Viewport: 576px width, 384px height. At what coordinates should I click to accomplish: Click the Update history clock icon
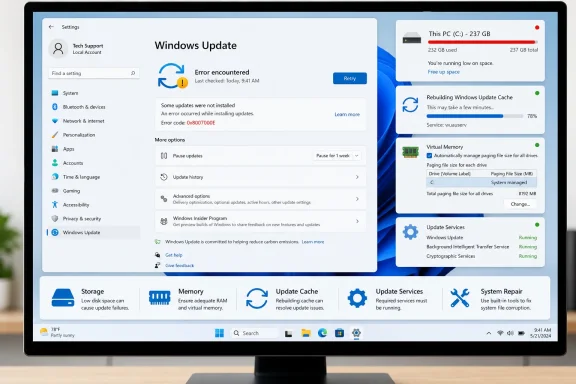pyautogui.click(x=164, y=177)
